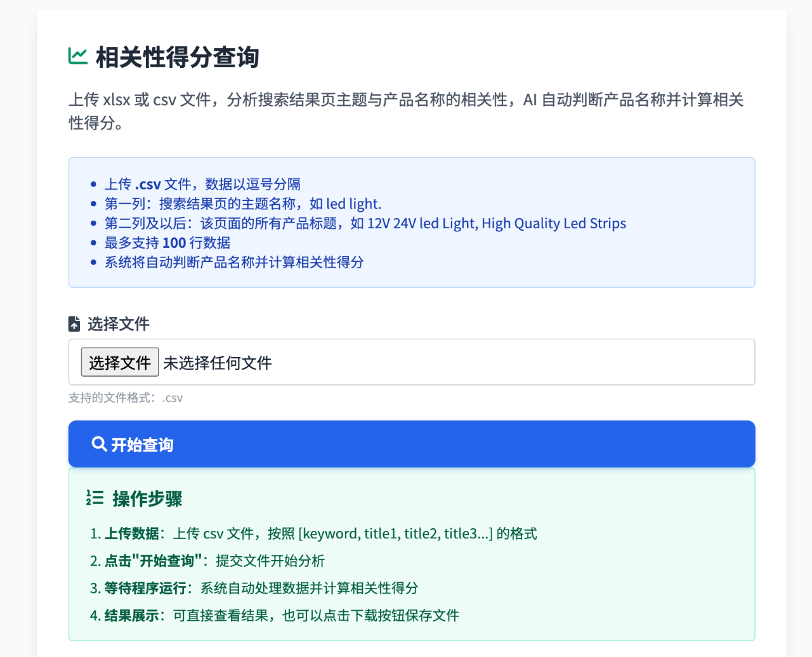The image size is (812, 657).
Task: Select the 操作步骤 section heading
Action: [x=147, y=498]
